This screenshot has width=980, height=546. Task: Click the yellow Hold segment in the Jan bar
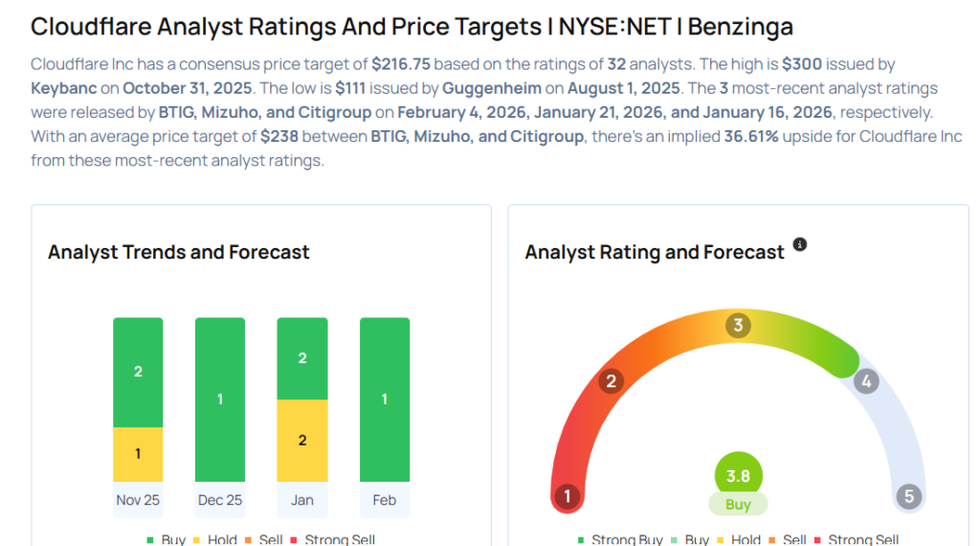tap(302, 441)
